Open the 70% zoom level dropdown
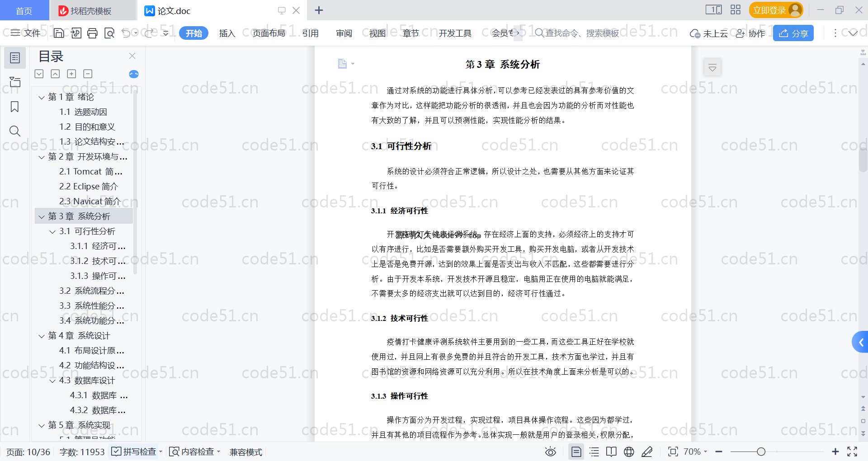868x461 pixels. click(695, 452)
